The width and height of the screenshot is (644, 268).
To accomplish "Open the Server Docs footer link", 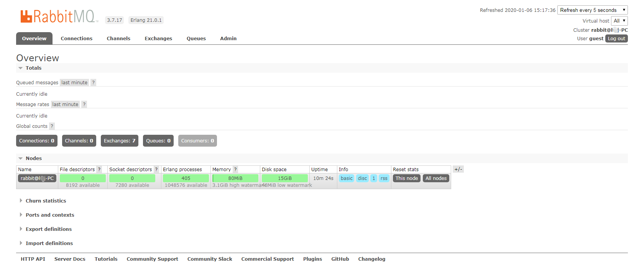I will click(x=70, y=259).
